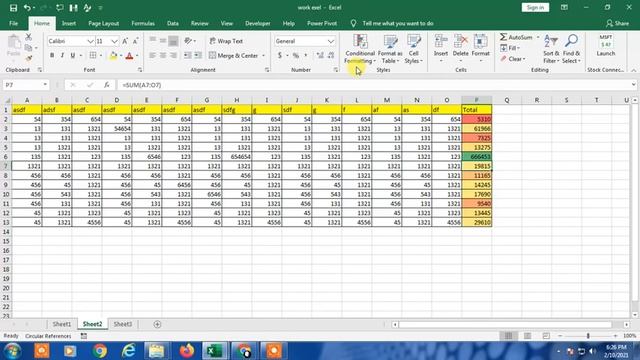The height and width of the screenshot is (360, 640).
Task: Switch to the Formulas tab
Action: click(x=143, y=24)
